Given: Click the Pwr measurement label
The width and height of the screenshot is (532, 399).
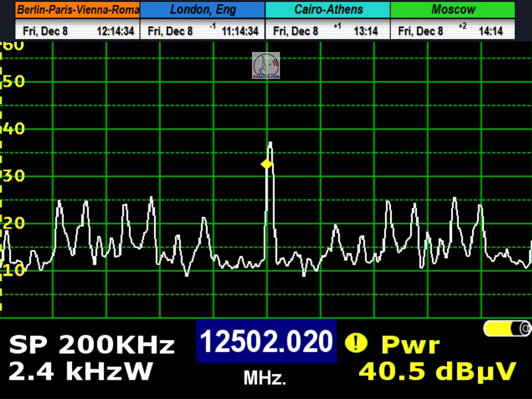Looking at the screenshot, I should (410, 344).
